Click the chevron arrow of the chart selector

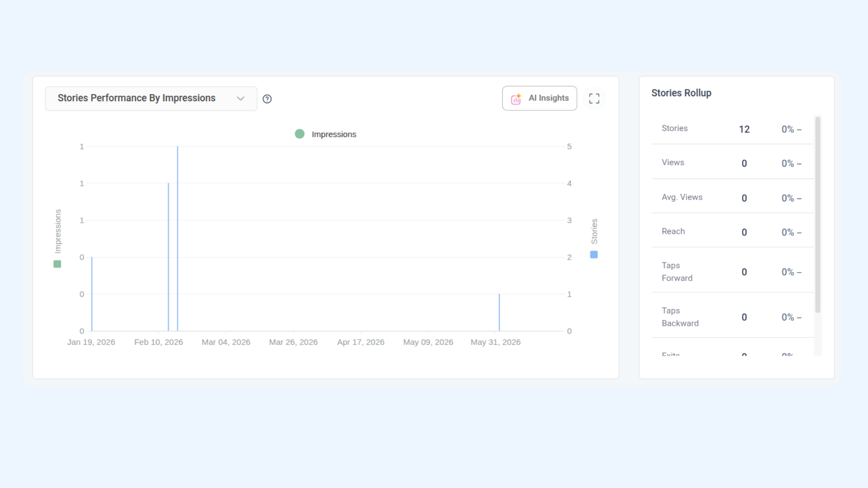click(x=241, y=99)
